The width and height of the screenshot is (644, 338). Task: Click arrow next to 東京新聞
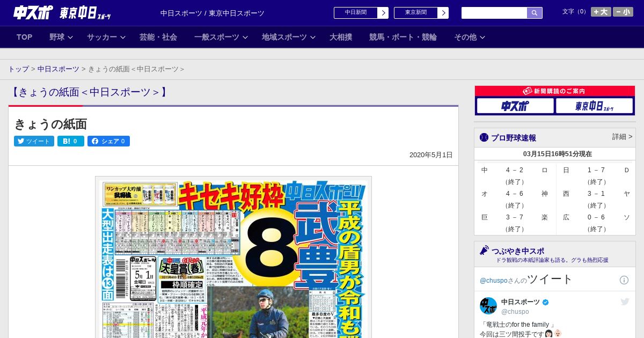(443, 13)
